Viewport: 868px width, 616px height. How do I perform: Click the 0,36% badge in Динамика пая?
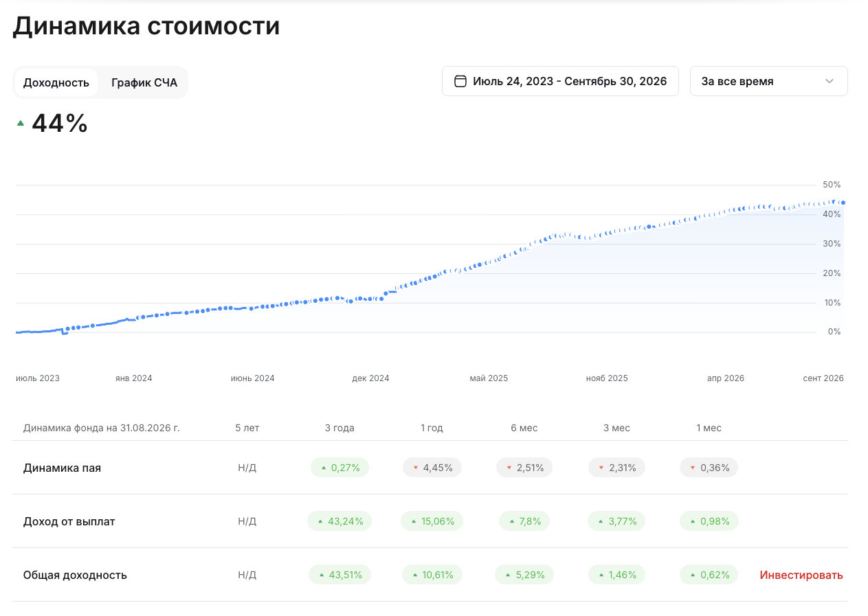pyautogui.click(x=709, y=468)
